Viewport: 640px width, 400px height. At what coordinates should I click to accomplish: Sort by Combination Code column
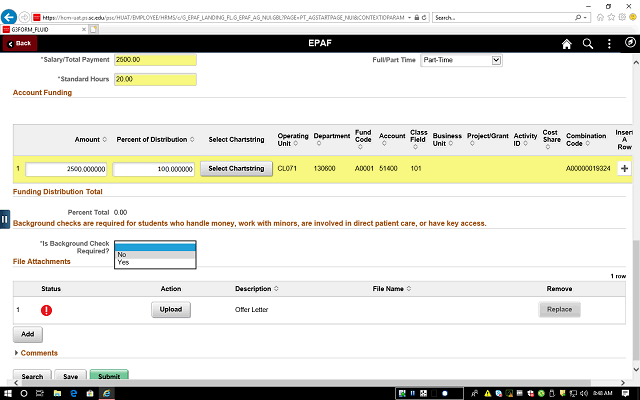586,140
